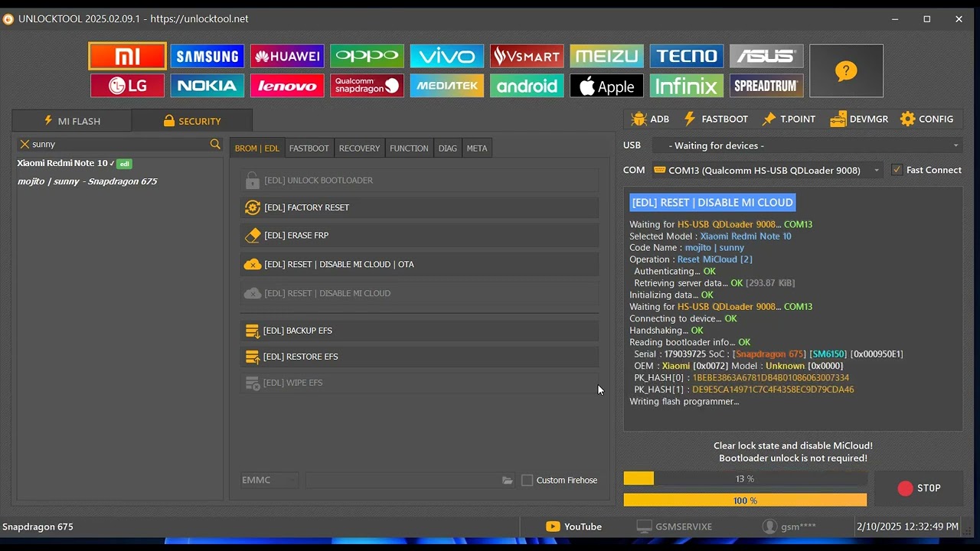This screenshot has height=551, width=980.
Task: Open the help question mark tile
Action: point(846,70)
